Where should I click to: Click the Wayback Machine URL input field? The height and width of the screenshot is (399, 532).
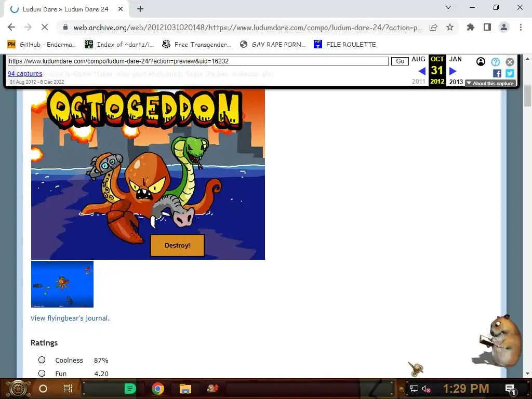198,61
